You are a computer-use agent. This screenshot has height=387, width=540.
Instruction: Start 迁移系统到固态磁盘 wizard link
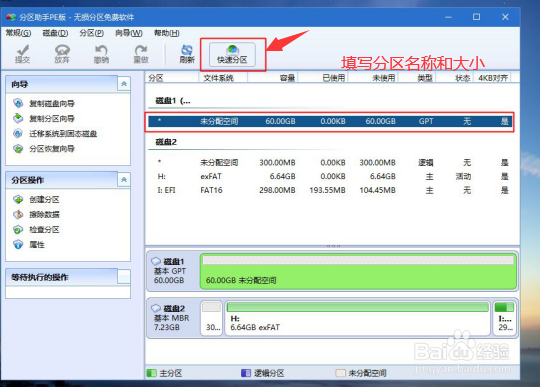(63, 134)
